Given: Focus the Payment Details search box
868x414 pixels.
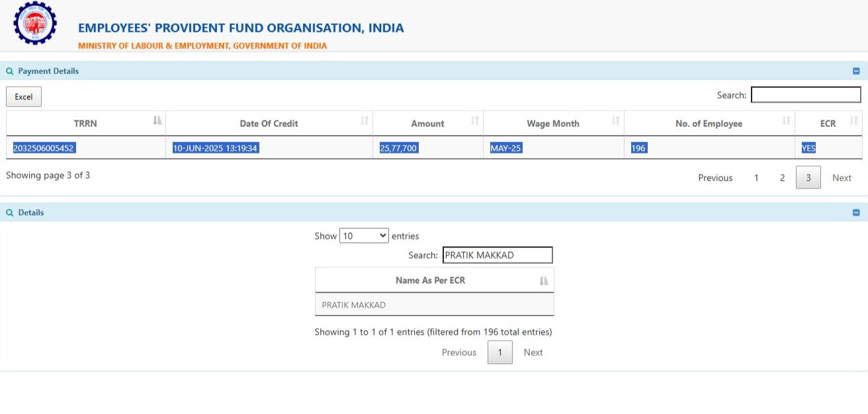Looking at the screenshot, I should pyautogui.click(x=806, y=95).
